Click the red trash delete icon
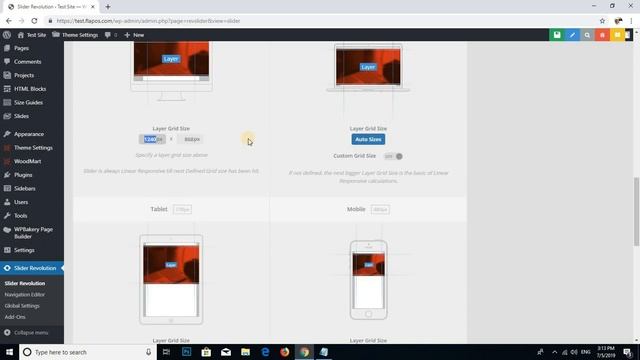This screenshot has height=360, width=640. (x=602, y=35)
